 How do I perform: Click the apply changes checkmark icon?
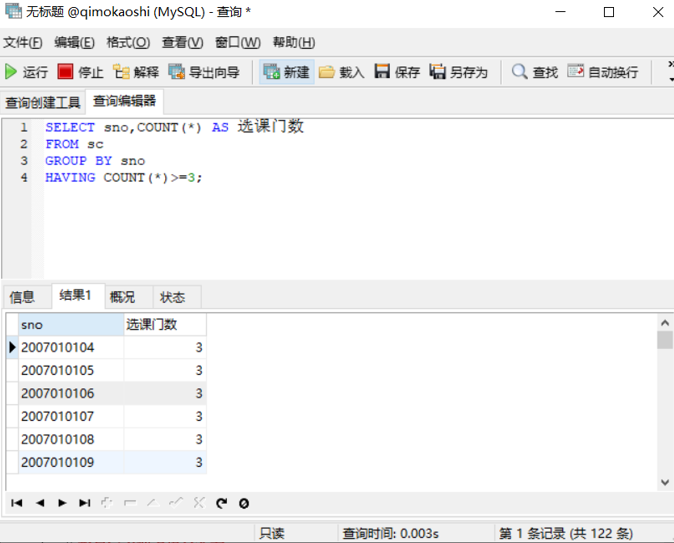point(176,502)
